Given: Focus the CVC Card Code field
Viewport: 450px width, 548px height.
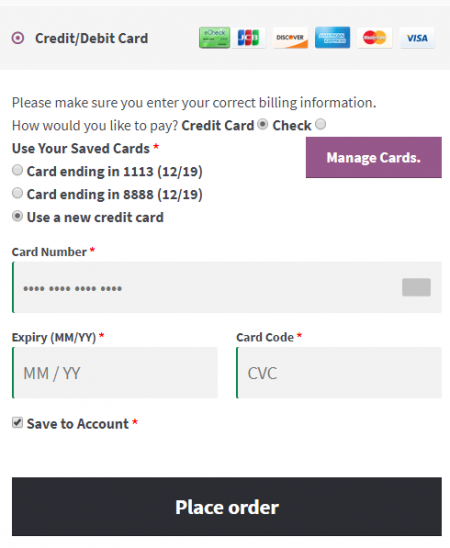Looking at the screenshot, I should pyautogui.click(x=339, y=373).
